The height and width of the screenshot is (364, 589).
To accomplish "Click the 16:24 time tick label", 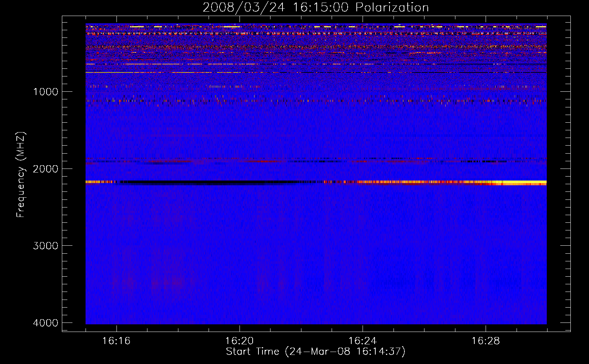I will 363,341.
